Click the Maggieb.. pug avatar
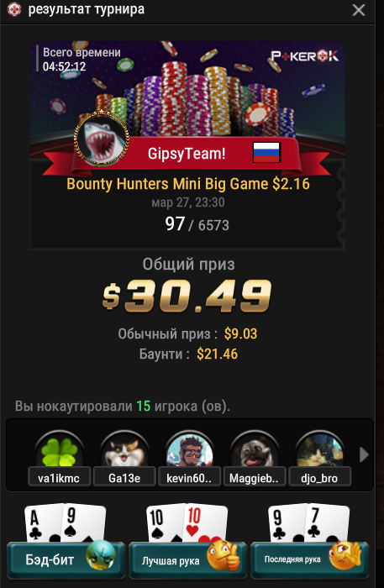This screenshot has height=588, width=384. 255,451
